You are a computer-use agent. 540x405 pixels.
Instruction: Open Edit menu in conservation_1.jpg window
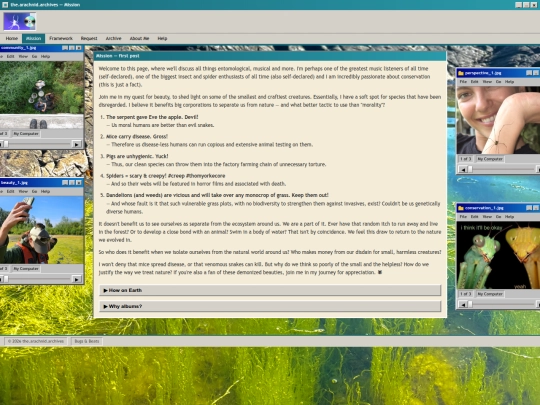point(475,217)
